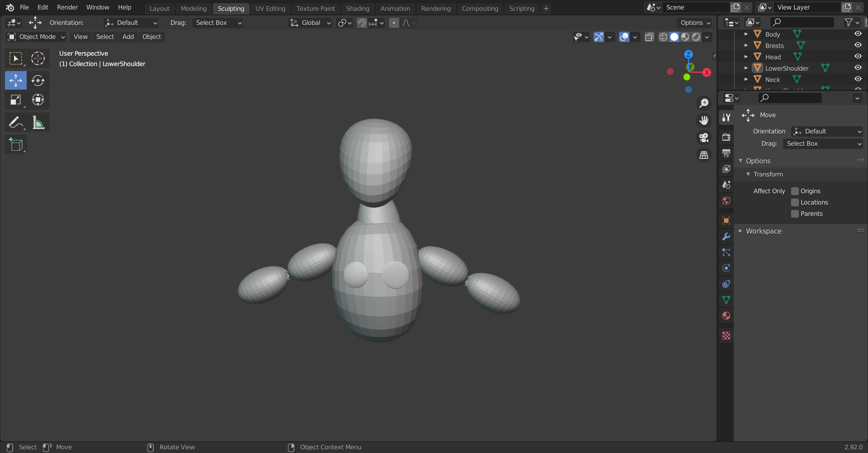This screenshot has width=868, height=453.
Task: Open the Options popover in the header
Action: coord(694,23)
